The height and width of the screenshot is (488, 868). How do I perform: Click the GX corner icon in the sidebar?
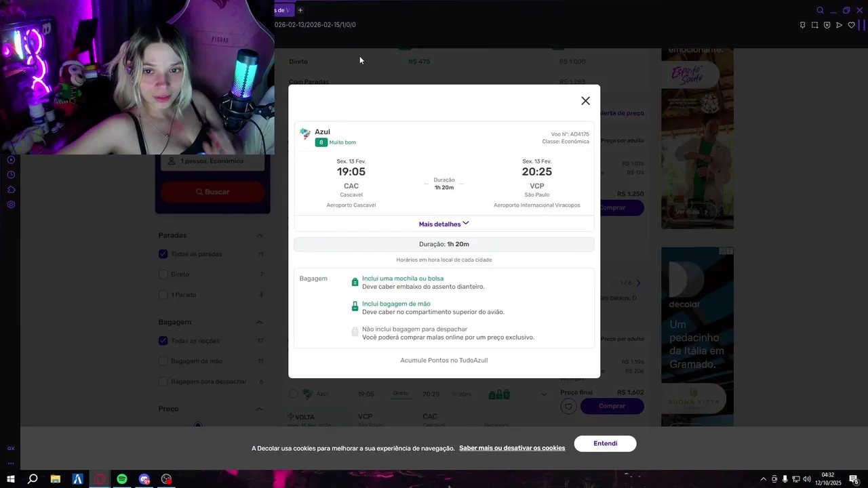coord(11,448)
